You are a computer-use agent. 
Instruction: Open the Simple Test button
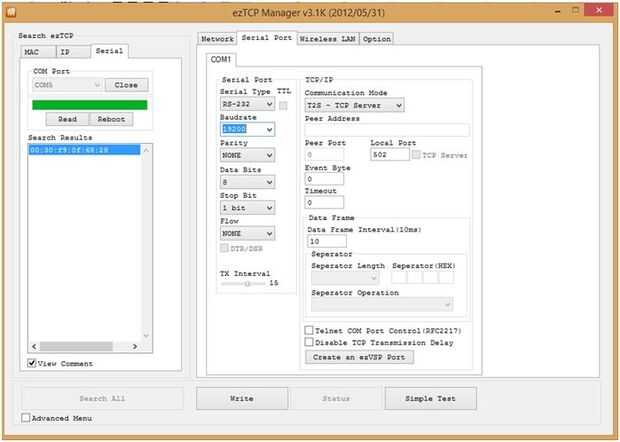[430, 398]
